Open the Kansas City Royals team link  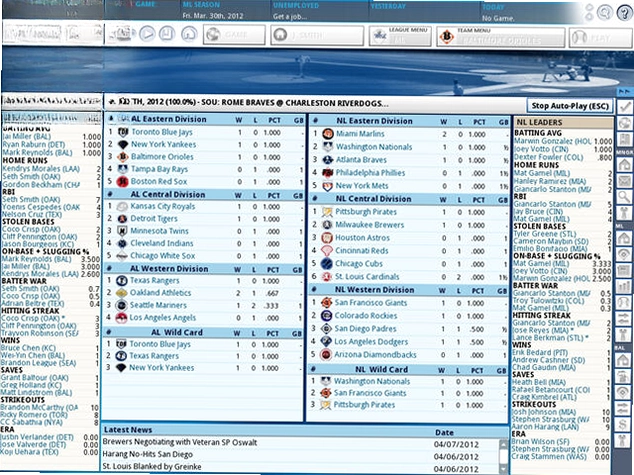(163, 207)
